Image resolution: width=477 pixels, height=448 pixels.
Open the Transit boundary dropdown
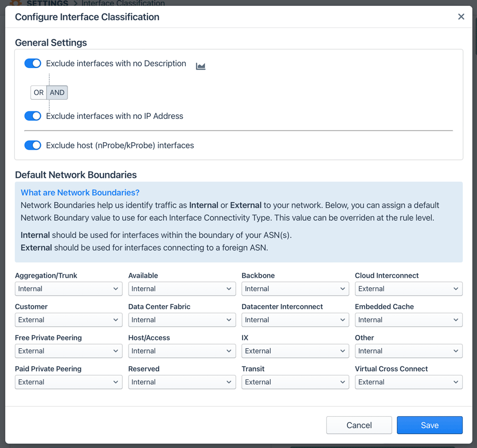(295, 382)
